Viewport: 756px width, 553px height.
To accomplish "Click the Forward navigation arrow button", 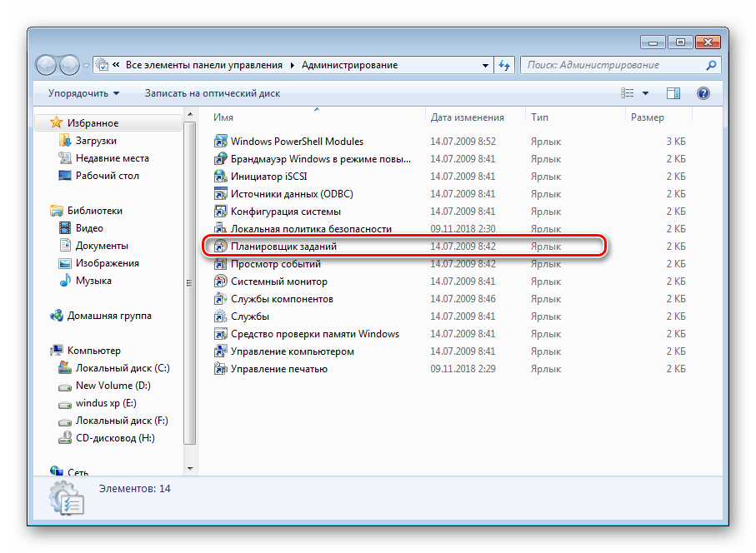I will pos(69,65).
